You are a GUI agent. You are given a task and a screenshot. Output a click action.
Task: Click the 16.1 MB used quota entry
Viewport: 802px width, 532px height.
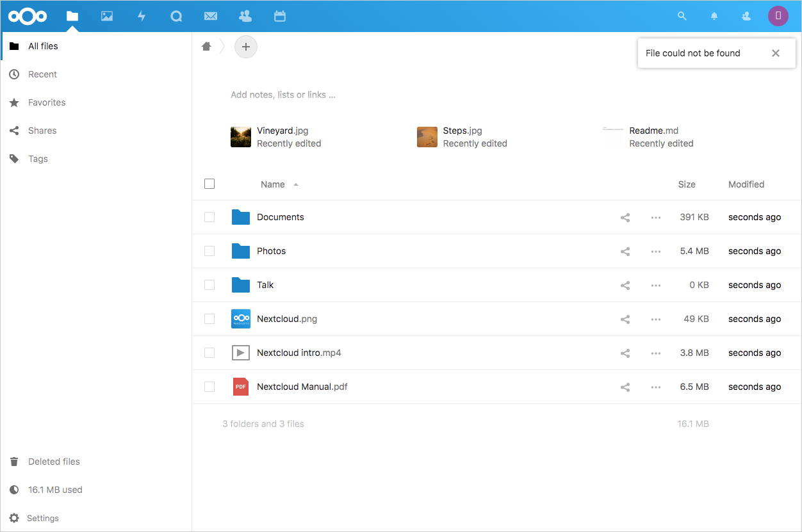(x=96, y=490)
